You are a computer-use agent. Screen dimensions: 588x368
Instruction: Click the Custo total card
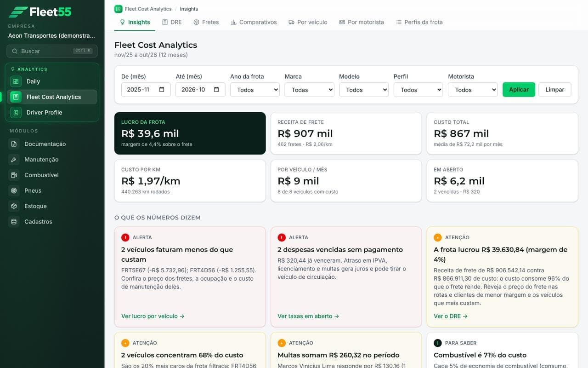click(x=502, y=133)
